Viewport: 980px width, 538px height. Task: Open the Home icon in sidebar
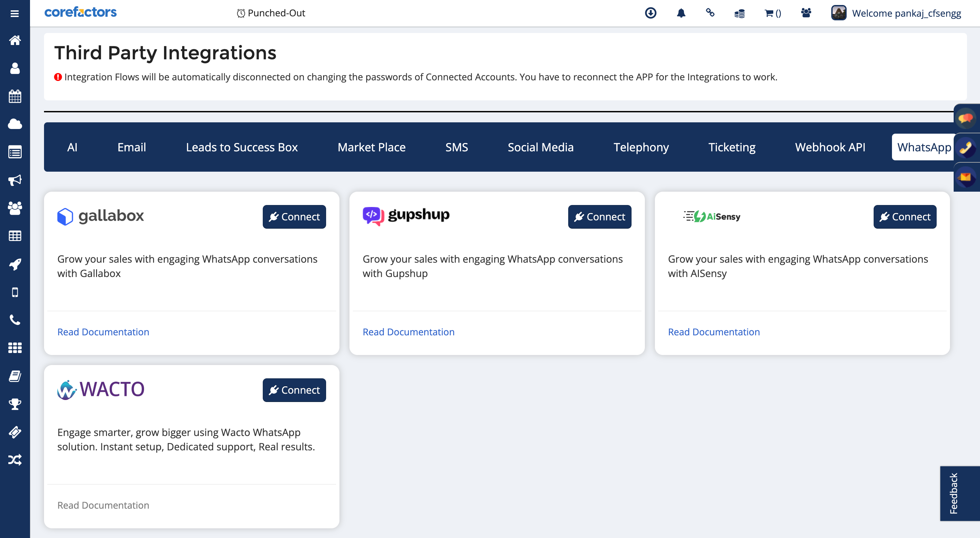tap(15, 40)
